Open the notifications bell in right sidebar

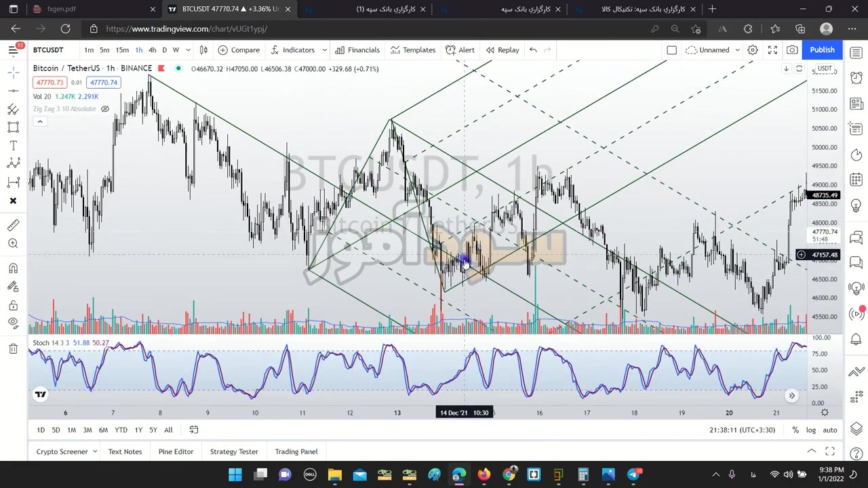[x=856, y=339]
